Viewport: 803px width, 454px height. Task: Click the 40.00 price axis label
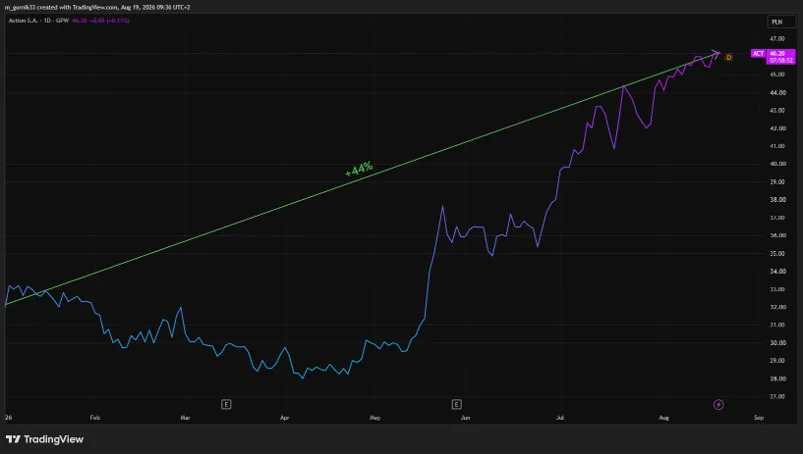click(777, 164)
